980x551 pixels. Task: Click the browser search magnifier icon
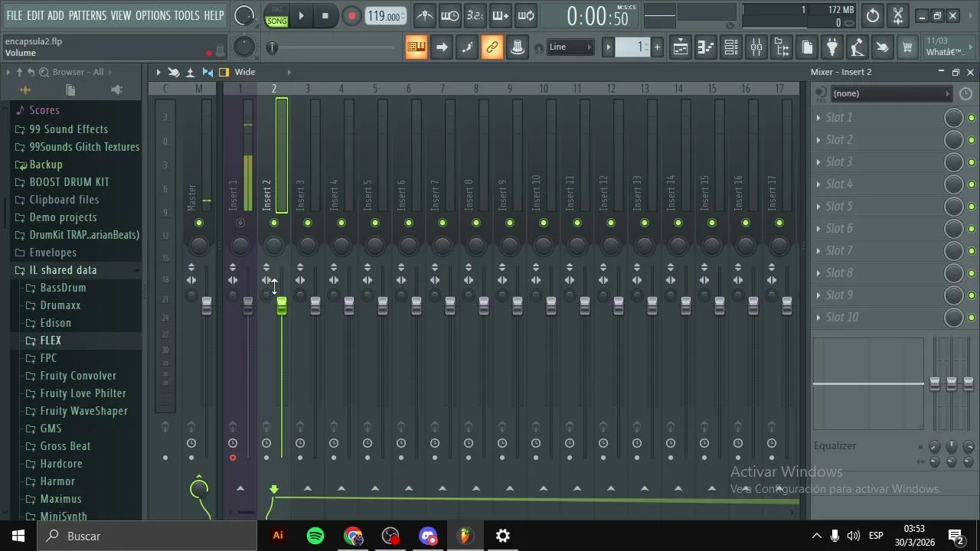click(x=44, y=72)
